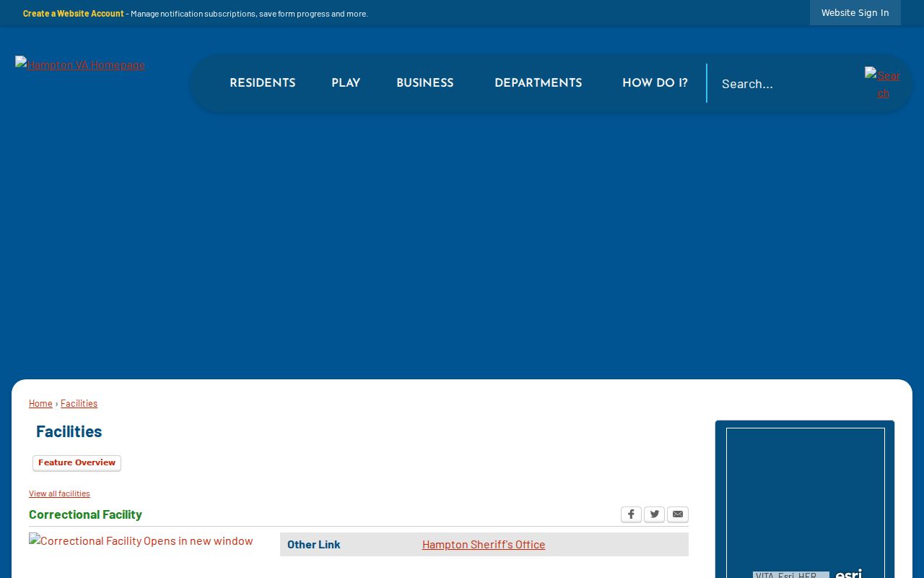Click the Facilities page heading

(x=69, y=431)
